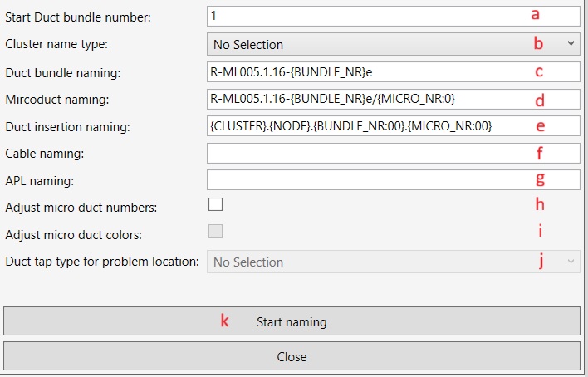Screen dimensions: 588x377
Task: Open the Cluster name type dropdown
Action: pos(365,44)
